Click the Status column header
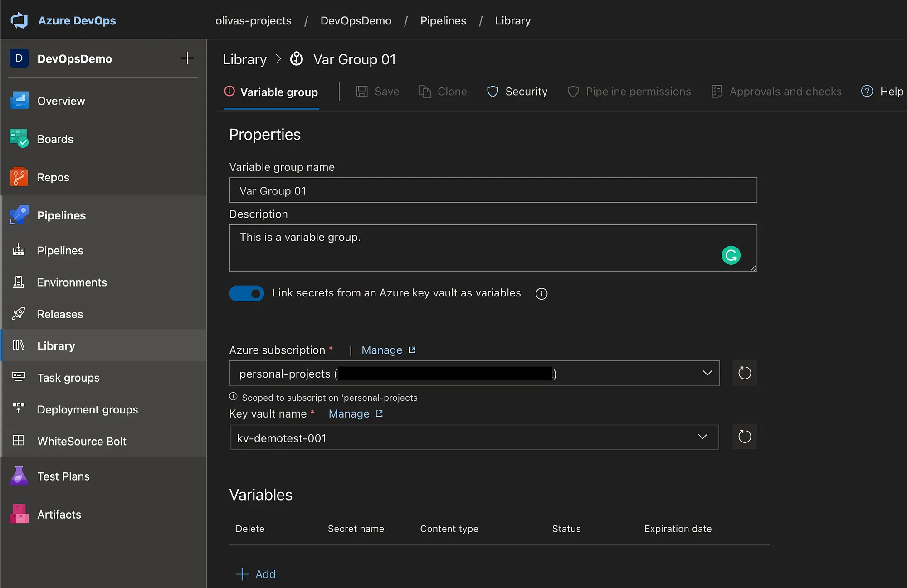This screenshot has width=907, height=588. point(566,529)
